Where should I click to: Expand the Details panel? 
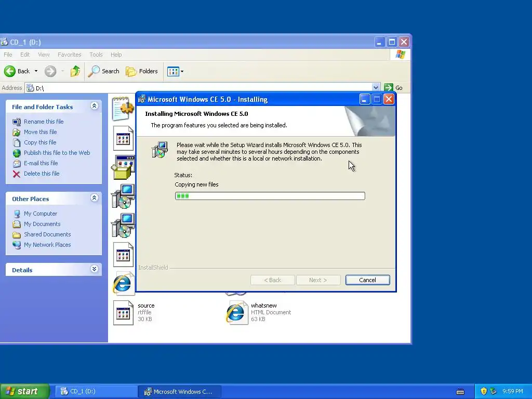[x=95, y=269]
